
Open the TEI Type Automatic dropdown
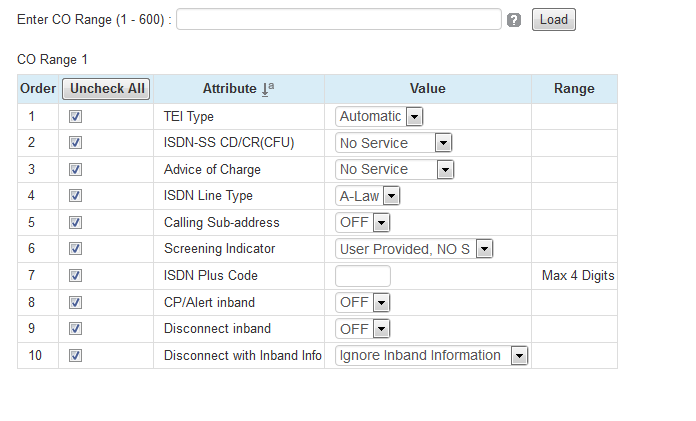(379, 117)
